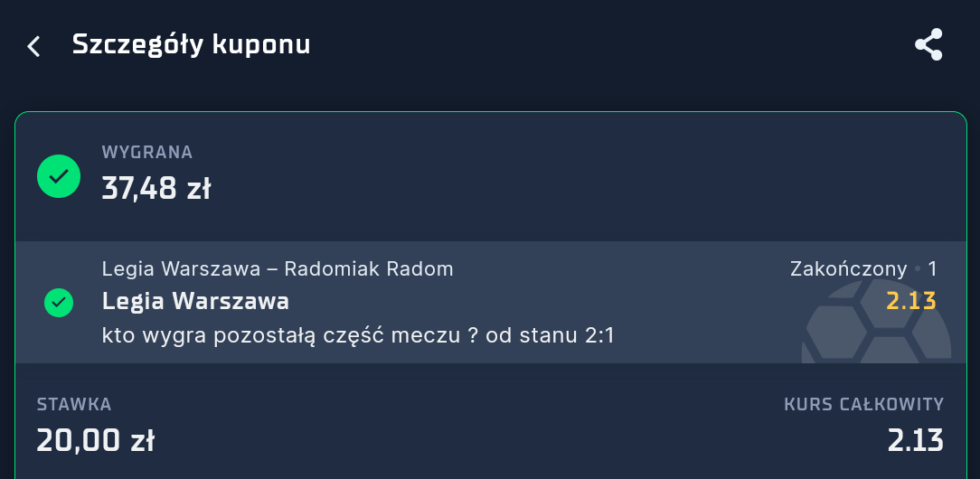The image size is (980, 479).
Task: Click the STAWKA label
Action: pos(74,404)
